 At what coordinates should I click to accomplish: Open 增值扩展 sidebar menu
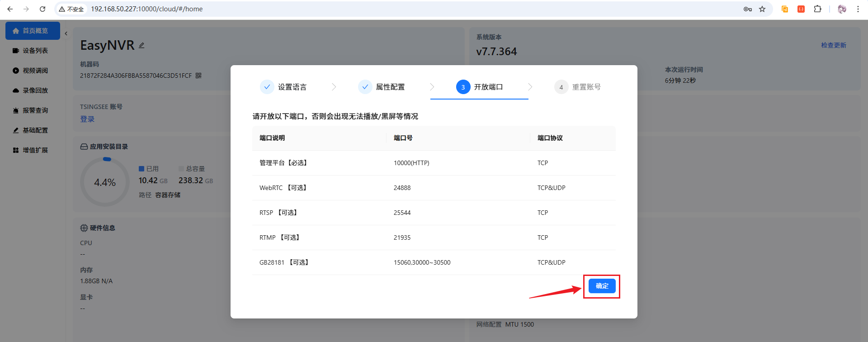35,150
